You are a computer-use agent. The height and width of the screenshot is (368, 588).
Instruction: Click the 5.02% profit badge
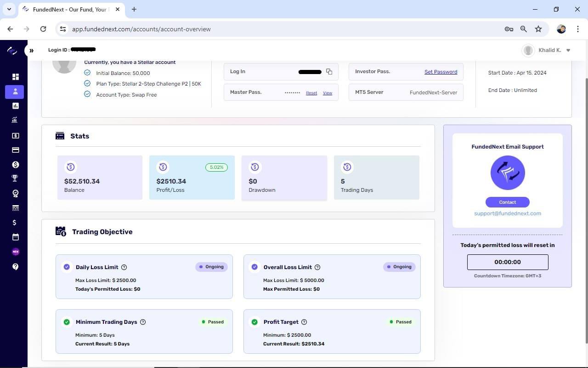click(x=216, y=167)
